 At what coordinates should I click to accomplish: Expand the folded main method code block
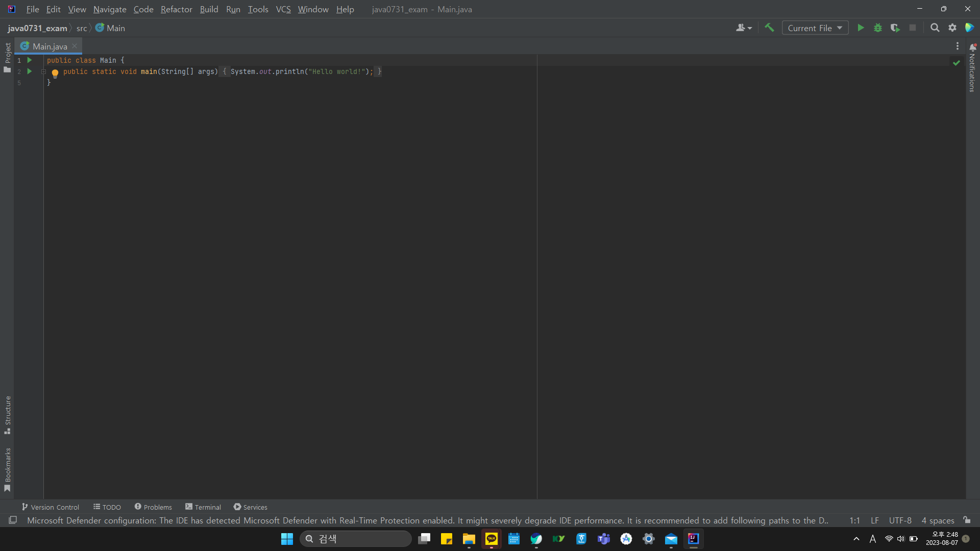click(44, 72)
